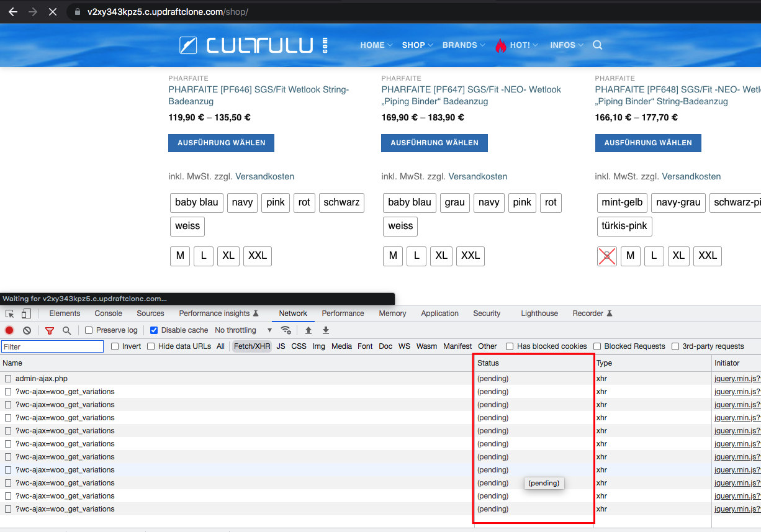Image resolution: width=761 pixels, height=532 pixels.
Task: Filter network requests by JS type
Action: click(x=281, y=346)
